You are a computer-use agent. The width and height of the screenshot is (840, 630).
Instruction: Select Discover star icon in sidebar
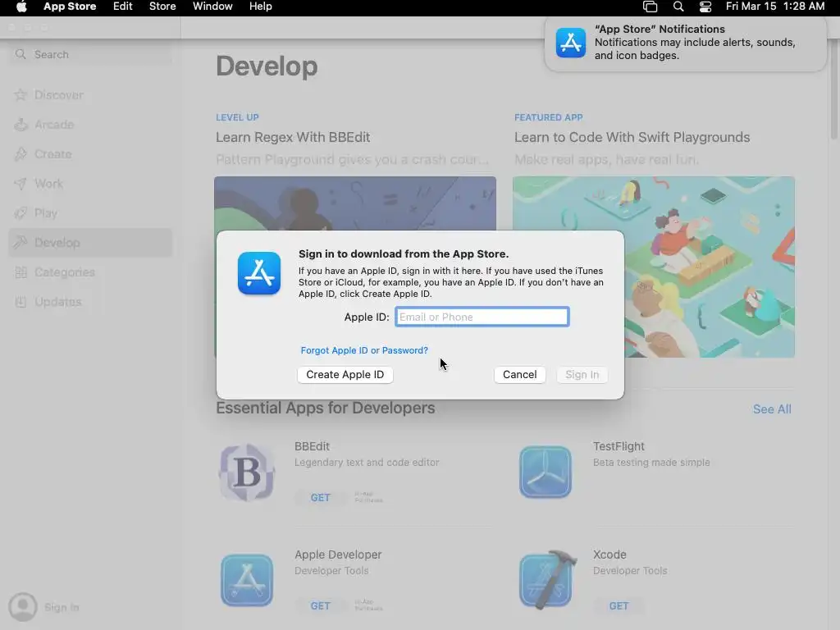click(x=21, y=95)
